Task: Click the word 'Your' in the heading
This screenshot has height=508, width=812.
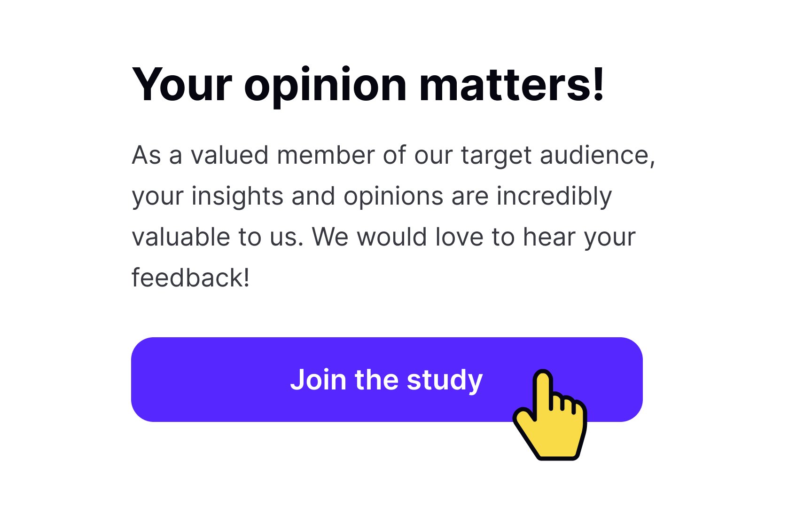Action: (182, 85)
